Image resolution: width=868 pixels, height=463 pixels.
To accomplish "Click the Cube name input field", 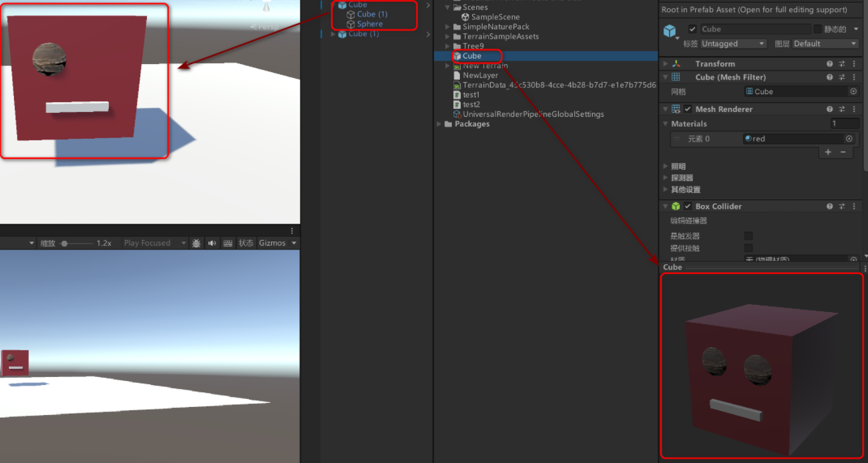I will 754,29.
